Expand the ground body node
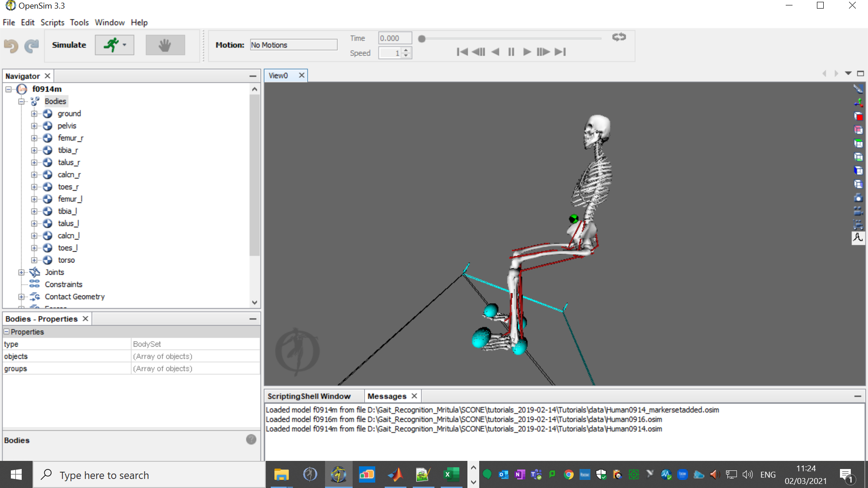Image resolution: width=868 pixels, height=488 pixels. [x=34, y=113]
